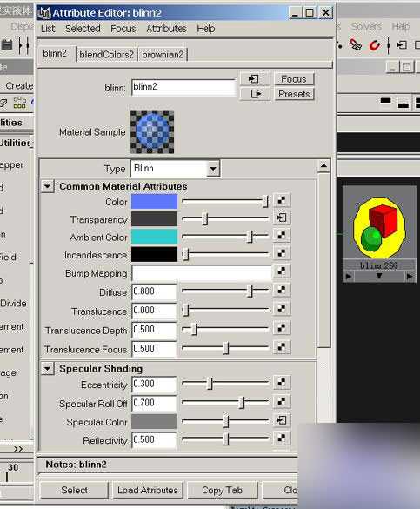Click the save disk icon in the left toolbar
This screenshot has width=420, height=509.
pyautogui.click(x=7, y=45)
